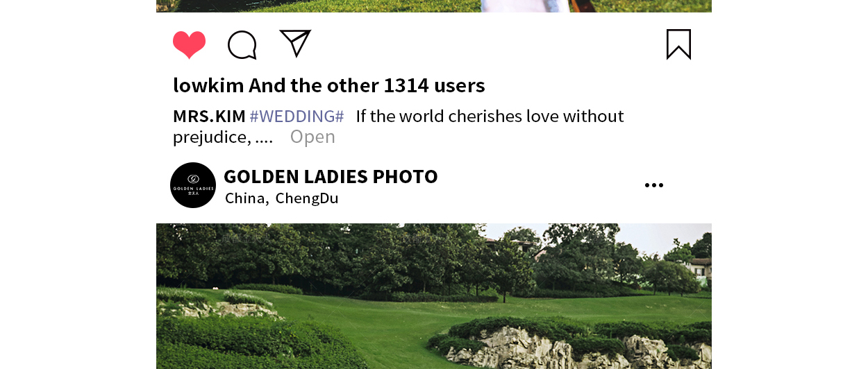Click the house at photo's right edge

coord(699,268)
